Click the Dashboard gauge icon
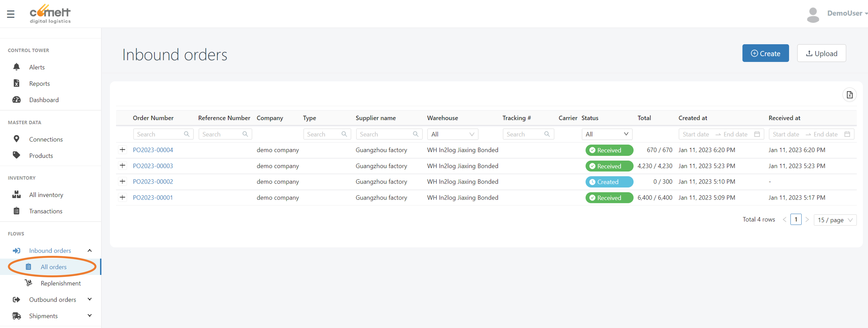Screen dimensions: 868x328 [16, 100]
